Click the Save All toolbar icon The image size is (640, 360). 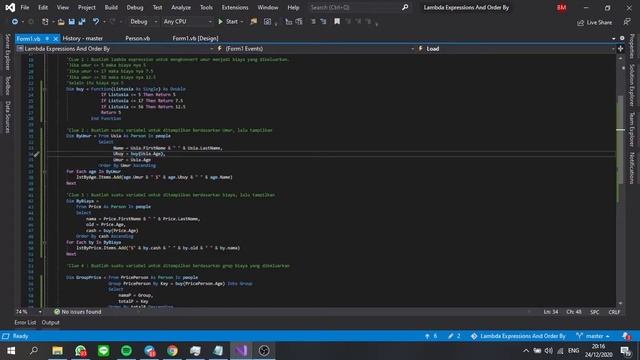82,22
